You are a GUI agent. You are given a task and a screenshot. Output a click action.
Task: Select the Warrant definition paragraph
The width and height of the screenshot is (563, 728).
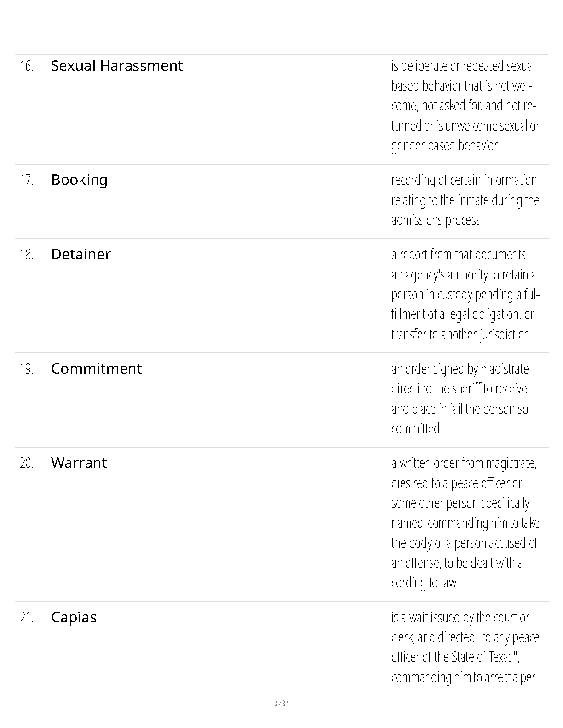[465, 523]
